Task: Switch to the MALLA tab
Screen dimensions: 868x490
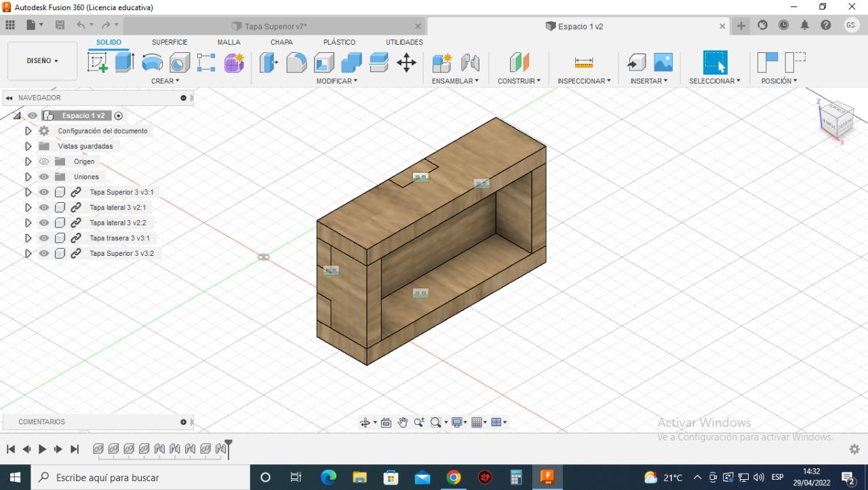Action: click(229, 42)
